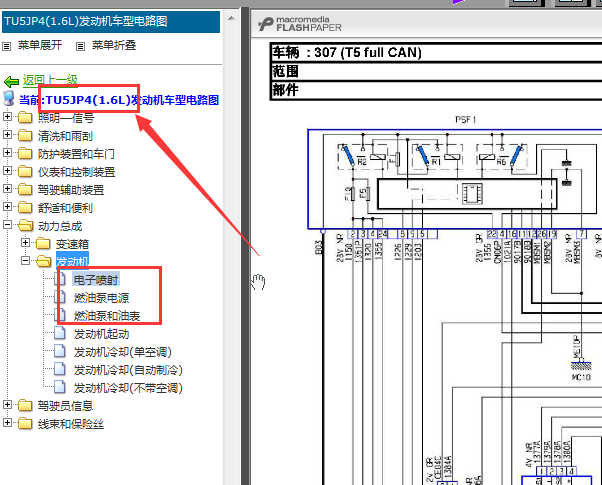Screen dimensions: 602x485
Task: Expand the 仪表和控制装置 folder node
Action: click(7, 170)
